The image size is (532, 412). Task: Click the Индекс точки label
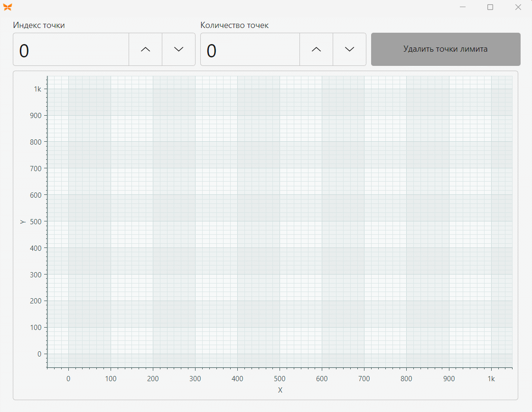[x=39, y=25]
